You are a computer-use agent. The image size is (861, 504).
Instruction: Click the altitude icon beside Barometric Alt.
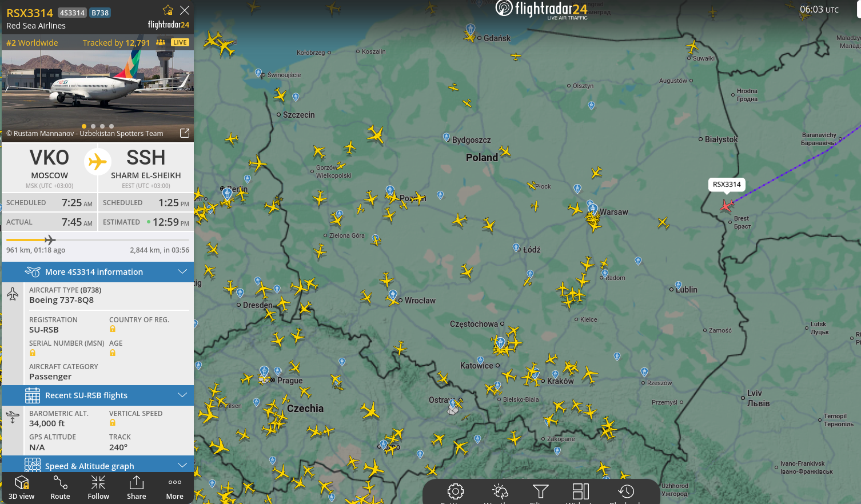[x=13, y=418]
